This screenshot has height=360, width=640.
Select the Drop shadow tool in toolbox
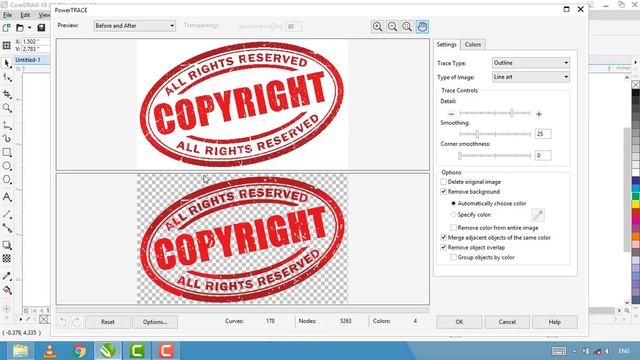coord(7,245)
